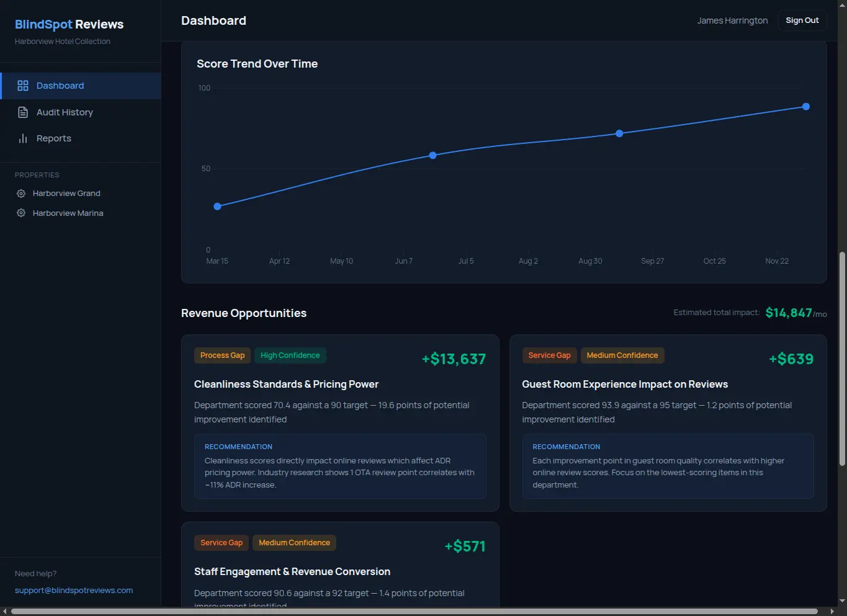Screen dimensions: 847x616
Task: Open Reports via the bar-chart icon
Action: (23, 138)
